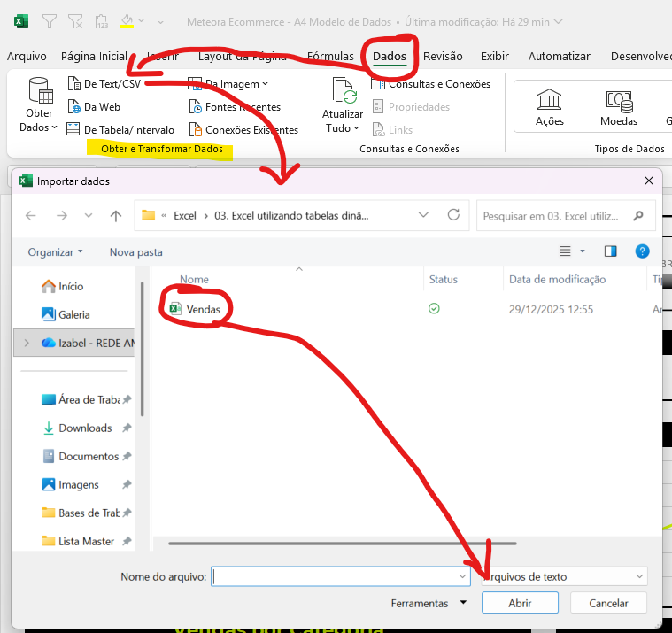Expand the document title last-modified chevron
Viewport: 672px width, 633px height.
(x=558, y=22)
